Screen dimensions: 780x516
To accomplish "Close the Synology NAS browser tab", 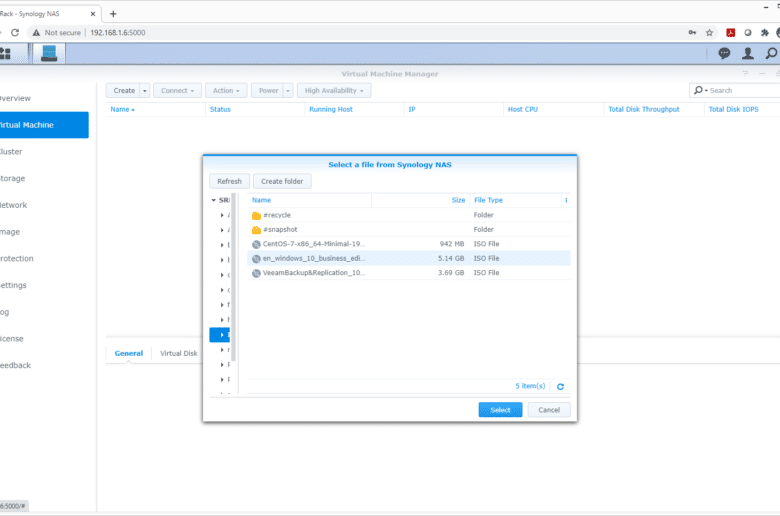I will (93, 14).
